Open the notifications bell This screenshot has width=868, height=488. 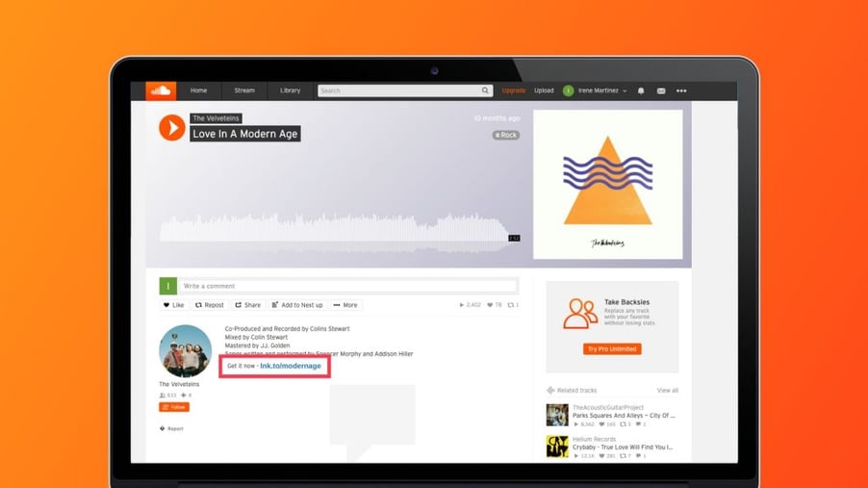[641, 90]
